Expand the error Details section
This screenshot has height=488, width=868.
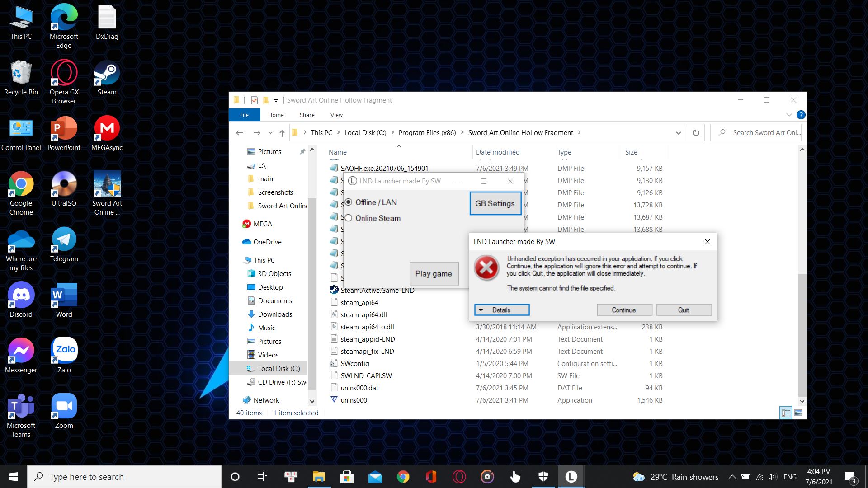click(501, 310)
